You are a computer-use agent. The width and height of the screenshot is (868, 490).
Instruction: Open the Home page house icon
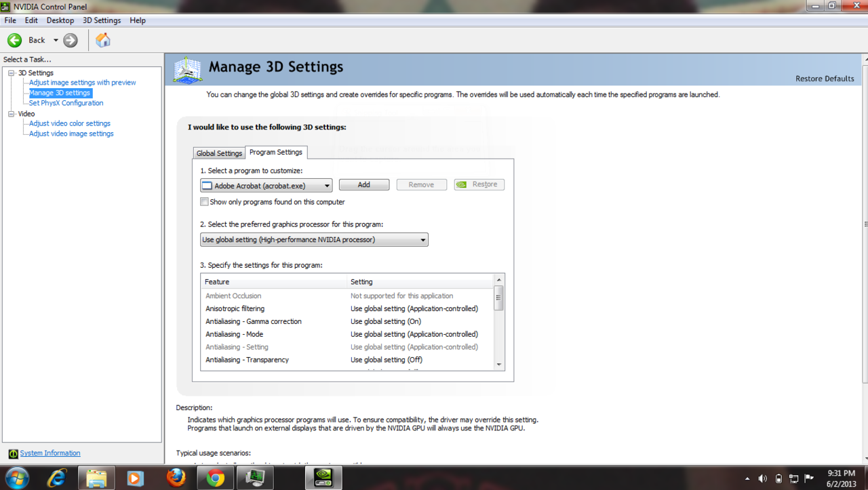tap(103, 41)
